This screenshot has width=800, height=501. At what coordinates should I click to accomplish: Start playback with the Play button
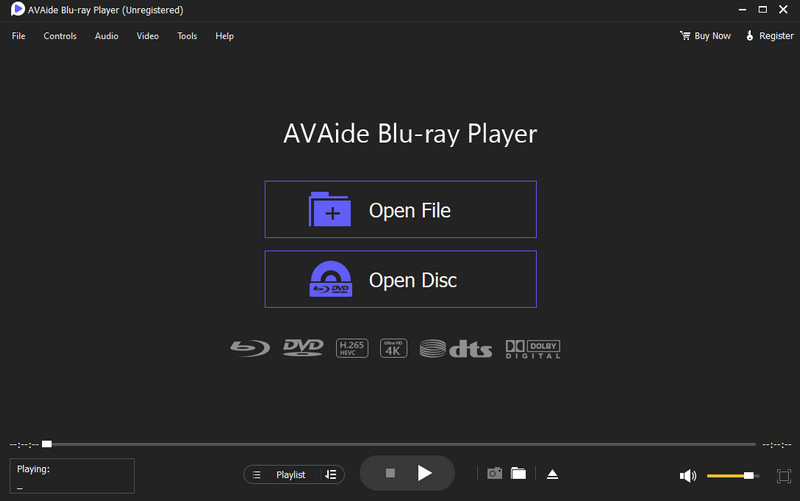tap(424, 473)
